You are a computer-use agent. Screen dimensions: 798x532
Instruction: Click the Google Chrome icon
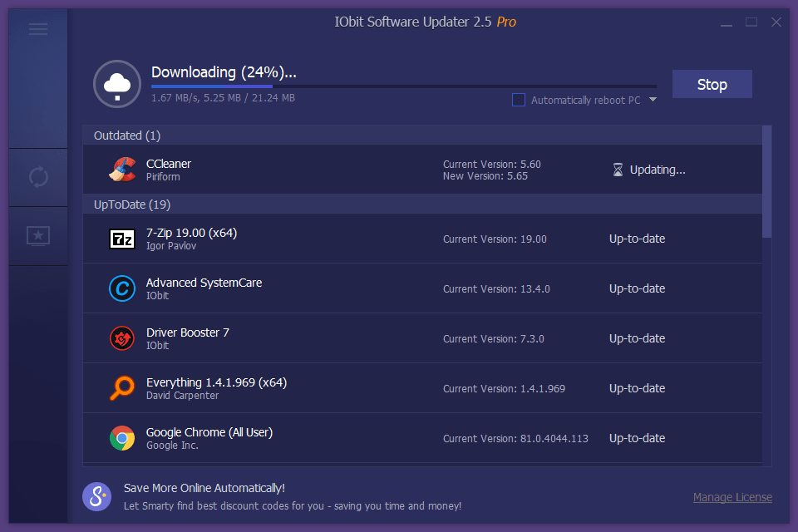tap(122, 438)
